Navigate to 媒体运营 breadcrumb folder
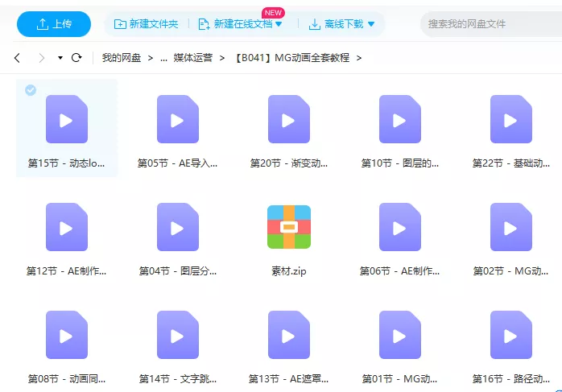This screenshot has height=392, width=562. tap(193, 58)
